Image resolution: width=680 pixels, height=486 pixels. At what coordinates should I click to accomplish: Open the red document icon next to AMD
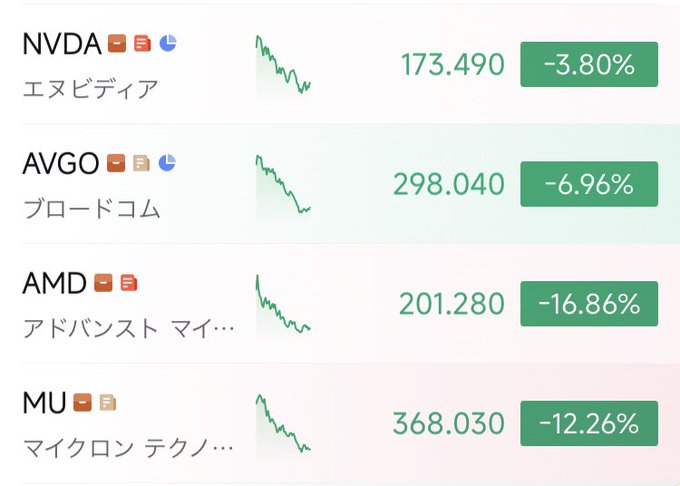coord(128,283)
